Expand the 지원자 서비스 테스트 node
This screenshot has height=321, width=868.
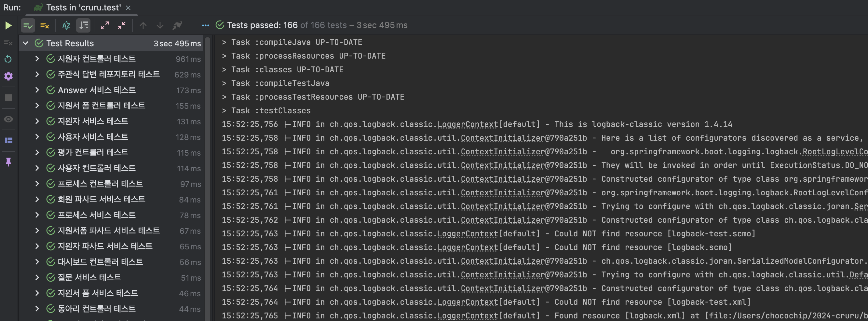pos(37,121)
